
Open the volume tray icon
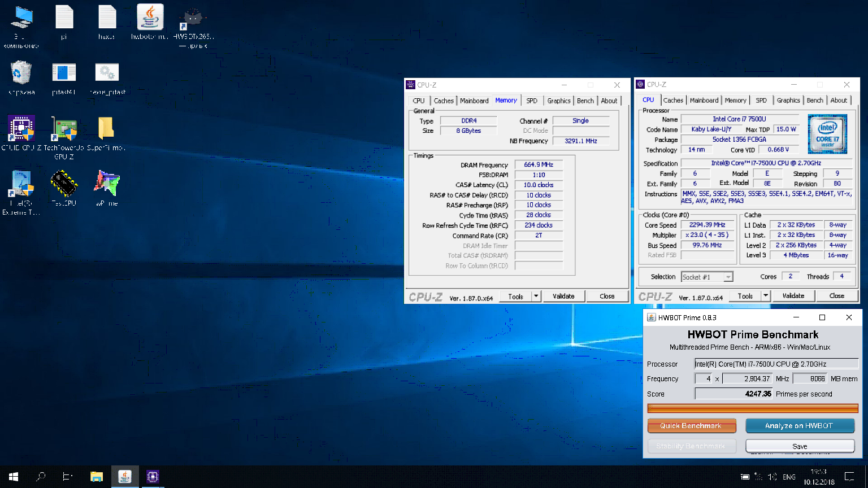[x=772, y=477]
